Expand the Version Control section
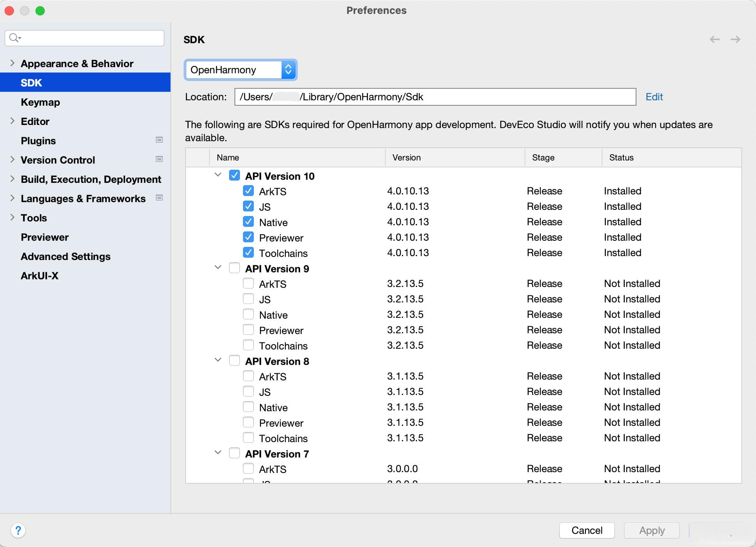 tap(12, 159)
